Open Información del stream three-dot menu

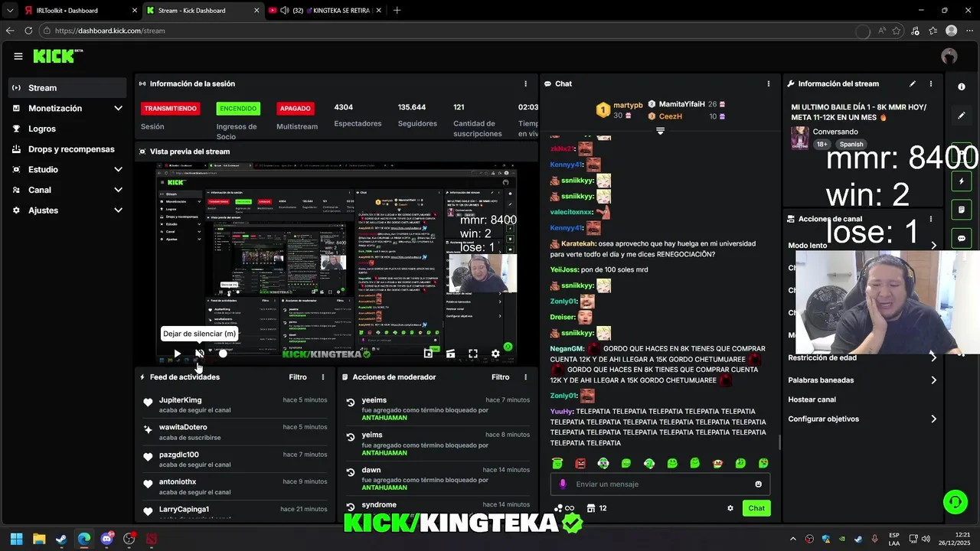931,83
